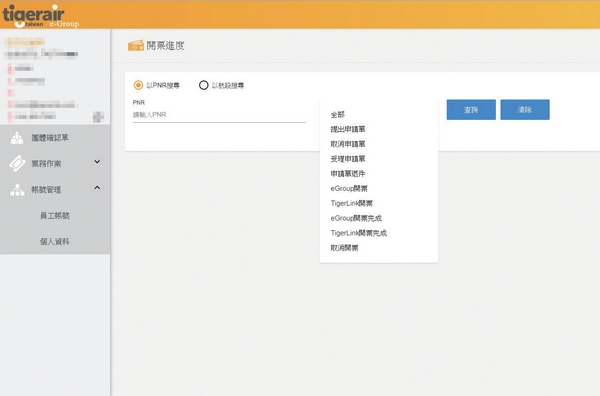Click the blue 清除 clear button

(x=525, y=110)
